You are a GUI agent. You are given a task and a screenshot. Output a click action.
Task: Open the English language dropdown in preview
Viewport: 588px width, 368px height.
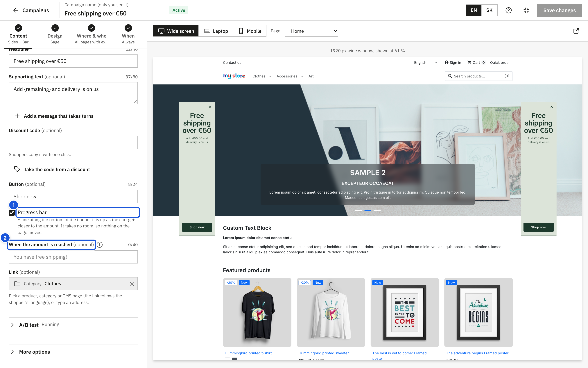(x=426, y=63)
